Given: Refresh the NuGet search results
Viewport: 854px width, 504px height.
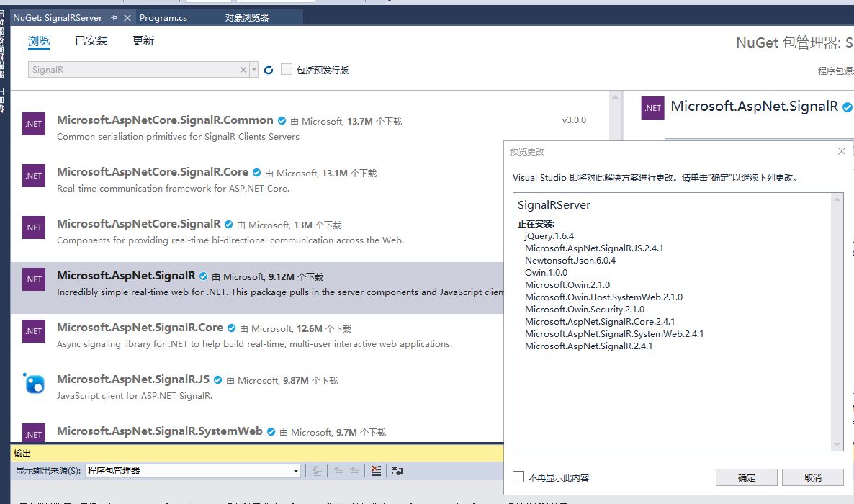Looking at the screenshot, I should pos(266,70).
